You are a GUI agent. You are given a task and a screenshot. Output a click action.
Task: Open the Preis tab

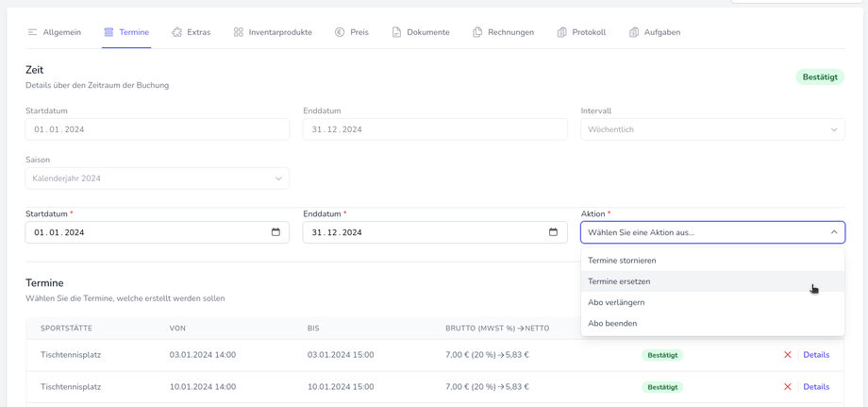click(352, 32)
